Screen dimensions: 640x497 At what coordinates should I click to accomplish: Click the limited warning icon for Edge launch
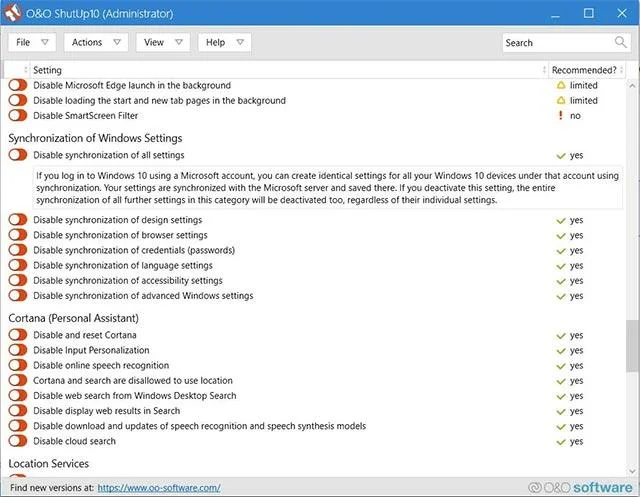561,85
